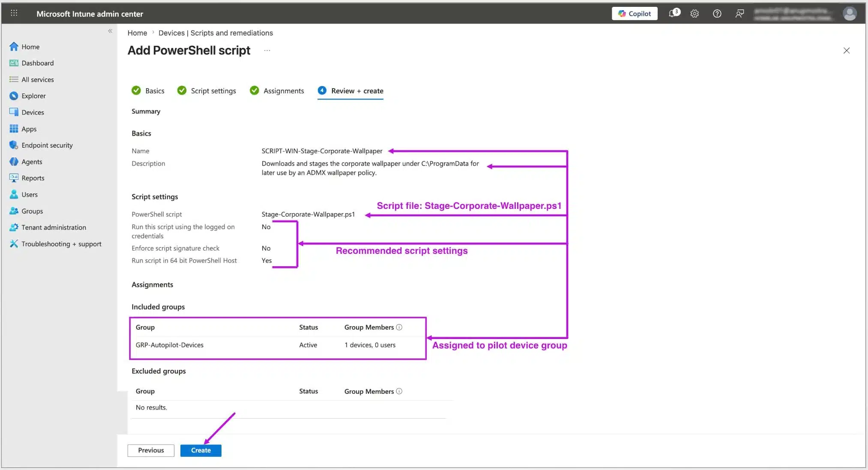This screenshot has height=470, width=868.
Task: Open the Settings gear icon
Action: 694,14
